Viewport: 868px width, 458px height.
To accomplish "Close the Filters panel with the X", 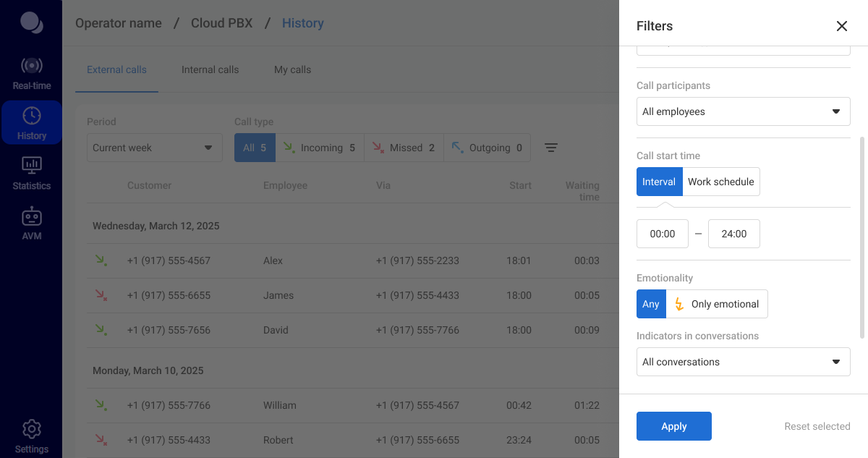I will 842,26.
